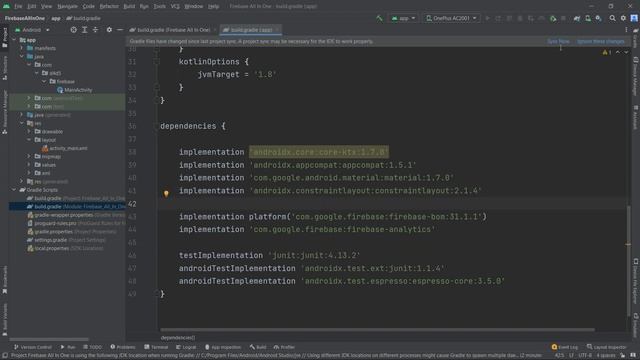Viewport: 640px width, 360px height.
Task: Click the editor horizontal scrollbar
Action: pos(378,329)
